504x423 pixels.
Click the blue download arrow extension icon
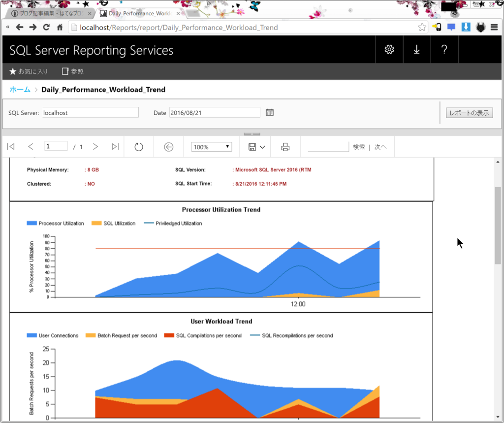click(x=466, y=28)
